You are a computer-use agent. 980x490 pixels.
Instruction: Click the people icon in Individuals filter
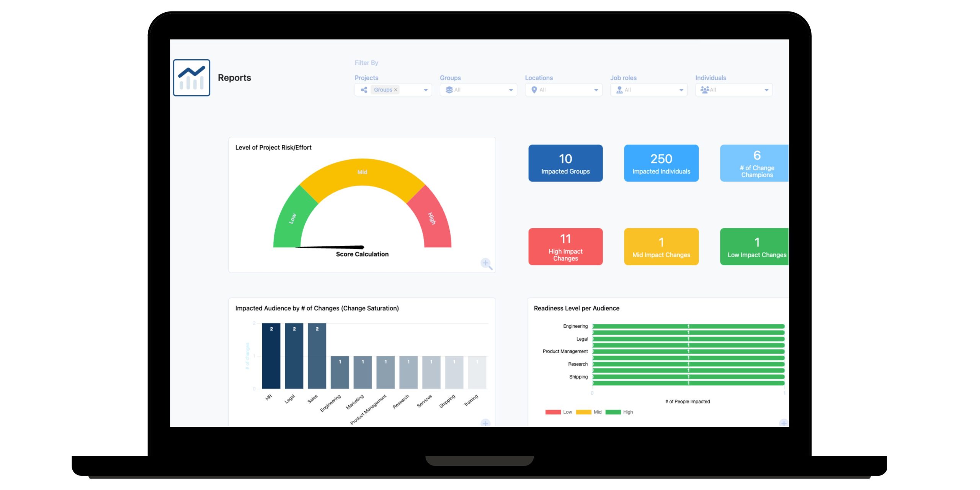point(704,89)
